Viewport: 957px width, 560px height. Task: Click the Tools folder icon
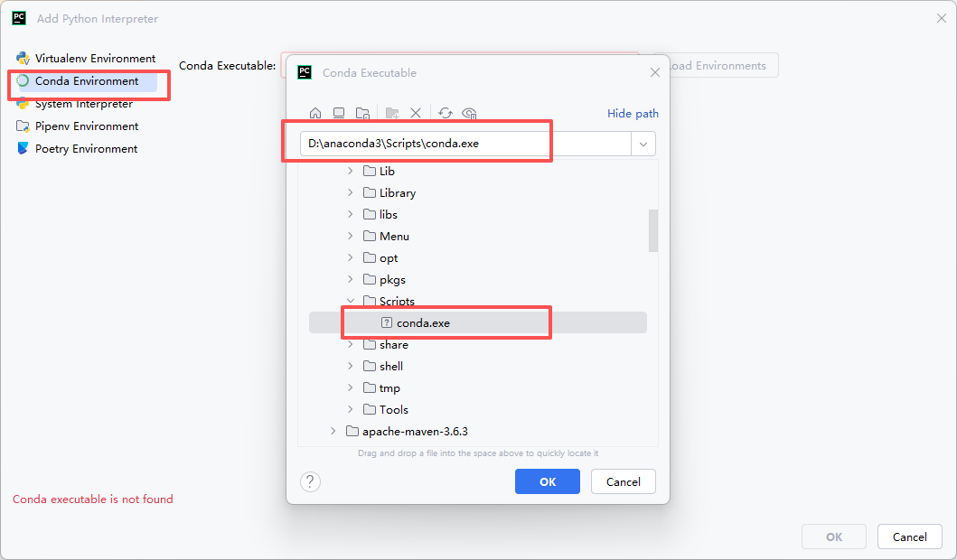click(x=370, y=409)
